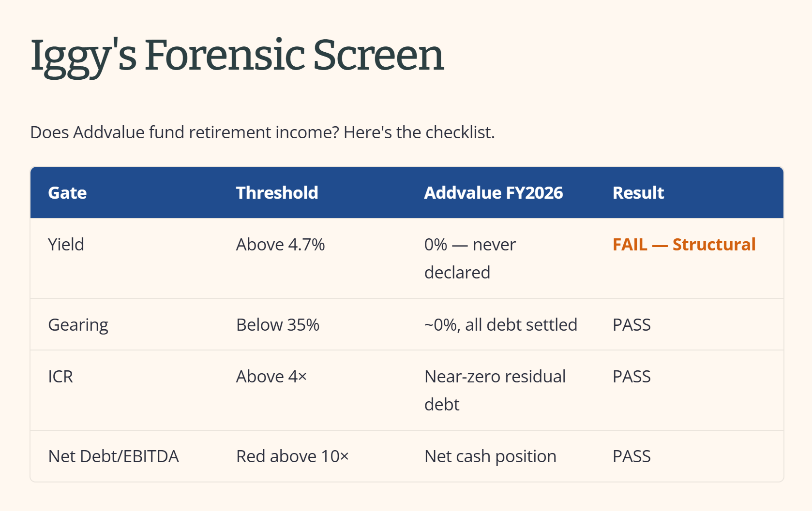Image resolution: width=812 pixels, height=511 pixels.
Task: Select the Net Debt/EBITDA row label
Action: point(114,456)
